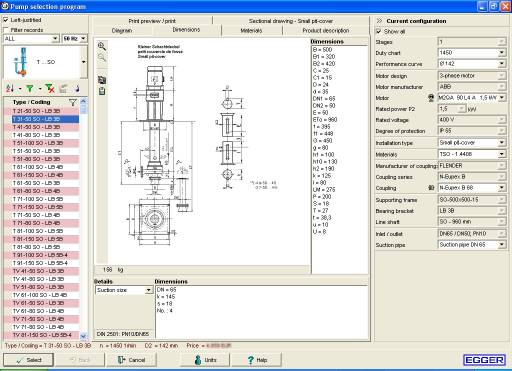Click the Supporting frame SO-500x500-15 field
Image resolution: width=512 pixels, height=371 pixels.
472,200
